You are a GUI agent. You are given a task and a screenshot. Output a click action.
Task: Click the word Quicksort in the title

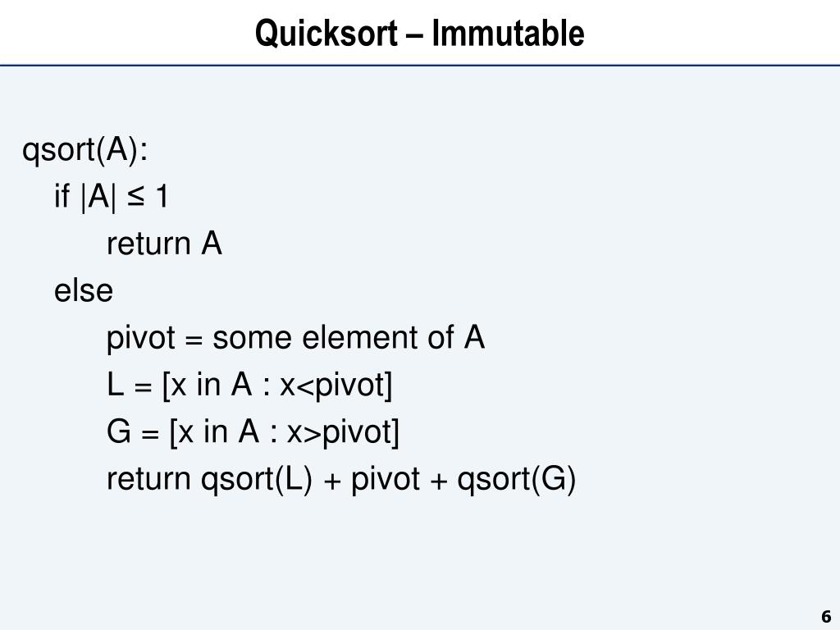pyautogui.click(x=326, y=34)
